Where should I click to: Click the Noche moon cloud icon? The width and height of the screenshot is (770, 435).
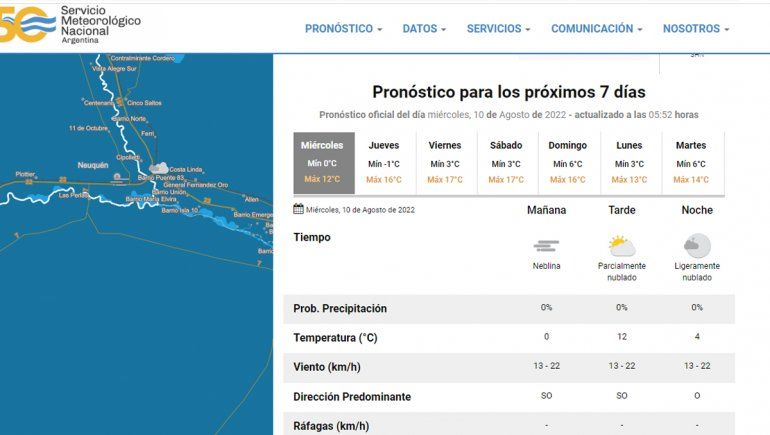[697, 245]
